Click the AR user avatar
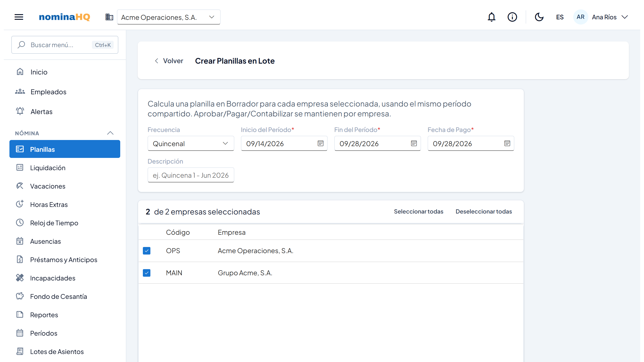644x362 pixels. (x=580, y=17)
